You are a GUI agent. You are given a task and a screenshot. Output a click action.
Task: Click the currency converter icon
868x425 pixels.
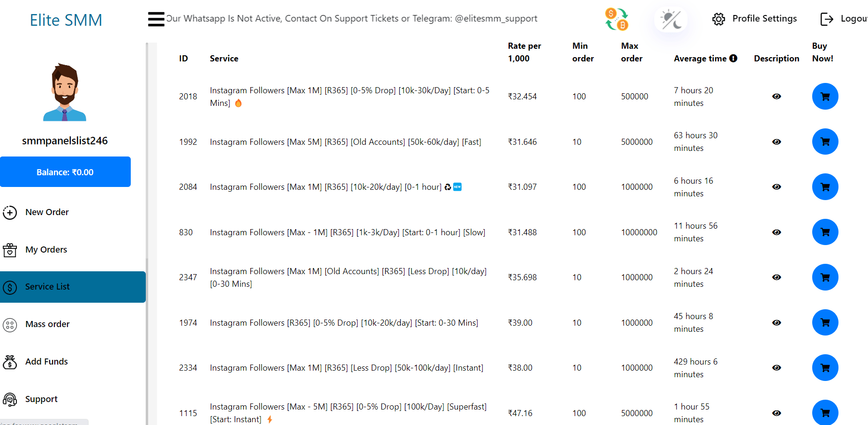(617, 19)
